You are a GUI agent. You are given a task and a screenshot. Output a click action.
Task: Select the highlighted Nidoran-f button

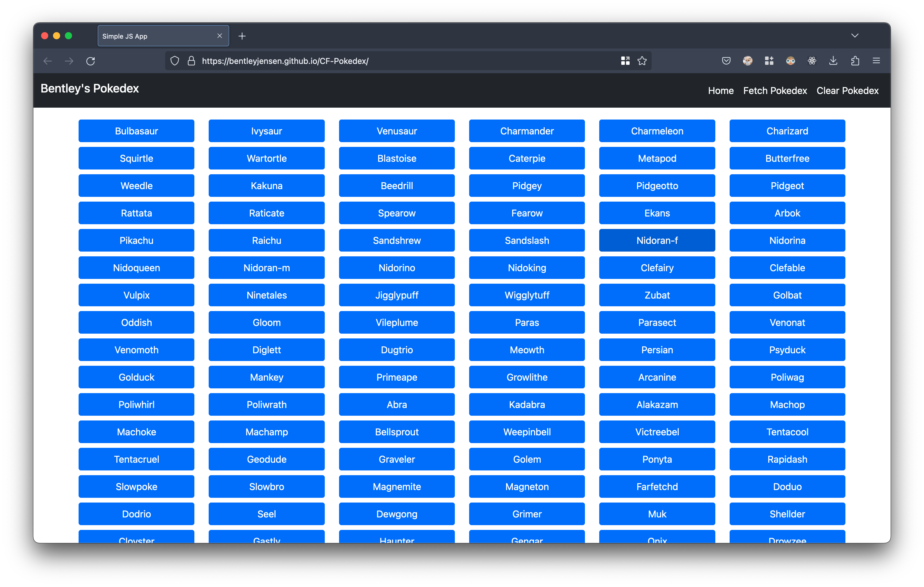coord(657,240)
